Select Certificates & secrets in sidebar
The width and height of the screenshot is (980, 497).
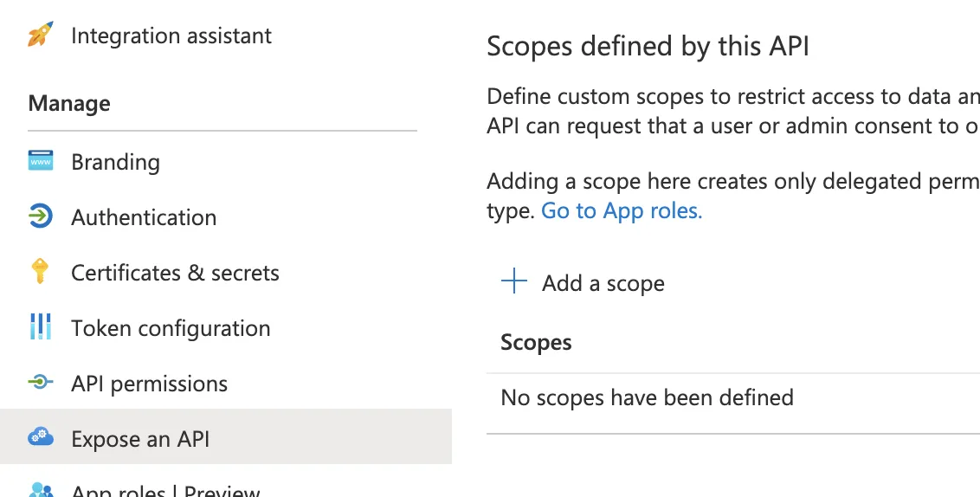click(x=175, y=274)
